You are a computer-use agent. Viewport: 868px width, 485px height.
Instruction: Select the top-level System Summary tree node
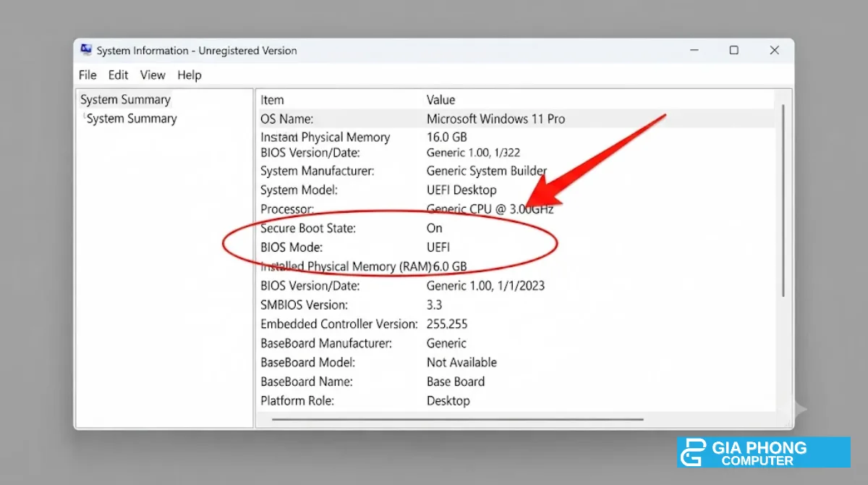point(125,100)
